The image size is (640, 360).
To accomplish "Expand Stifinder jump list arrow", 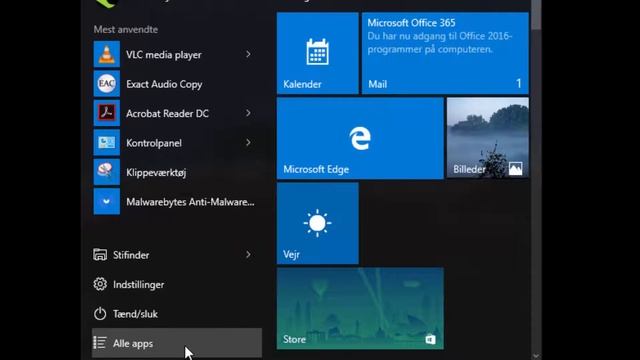I will (x=248, y=255).
